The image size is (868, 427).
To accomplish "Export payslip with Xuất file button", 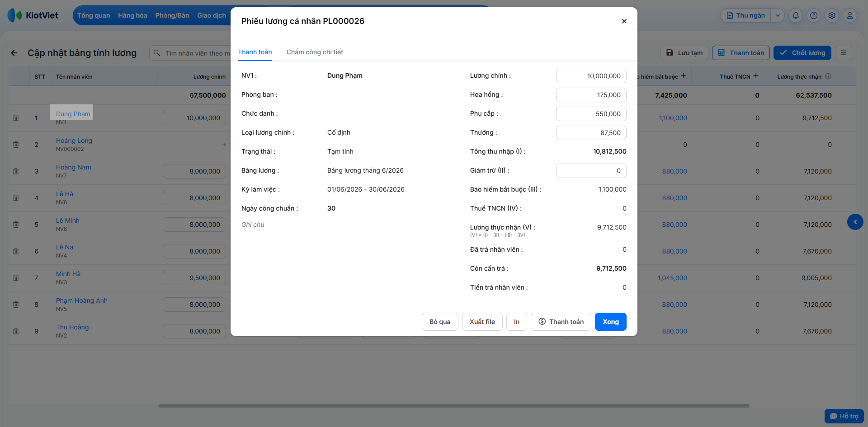I will pos(482,322).
